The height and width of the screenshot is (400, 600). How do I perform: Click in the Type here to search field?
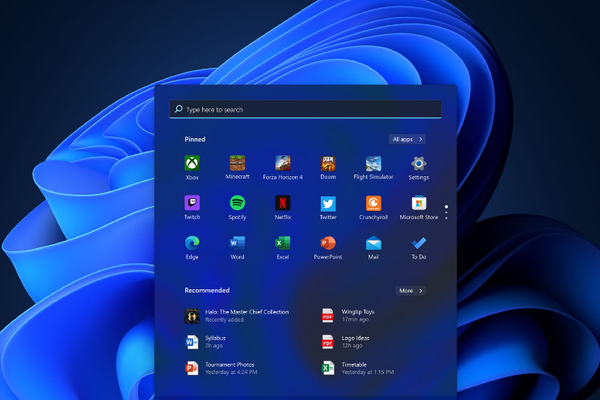[305, 109]
